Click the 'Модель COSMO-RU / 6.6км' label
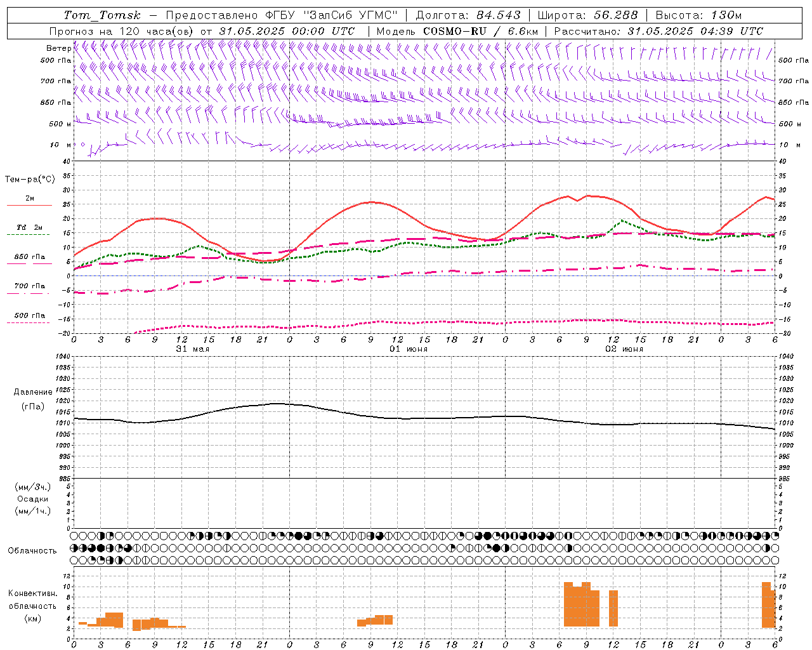 (457, 31)
